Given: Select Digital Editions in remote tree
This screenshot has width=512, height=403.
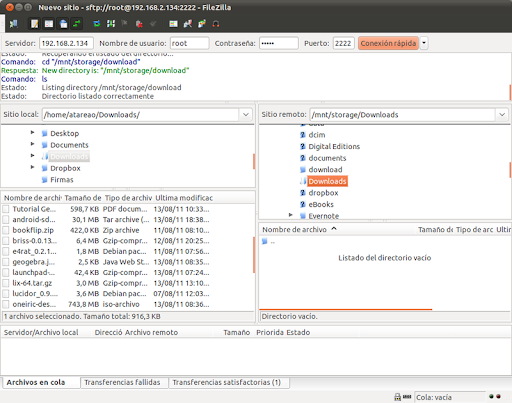Looking at the screenshot, I should pyautogui.click(x=334, y=147).
